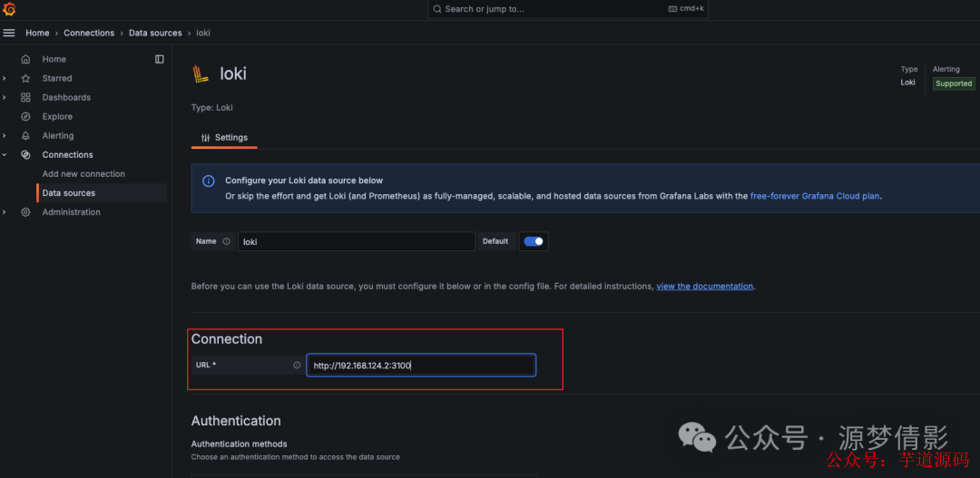Click the loki breadcrumb text
Viewport: 980px width, 478px height.
click(x=203, y=34)
